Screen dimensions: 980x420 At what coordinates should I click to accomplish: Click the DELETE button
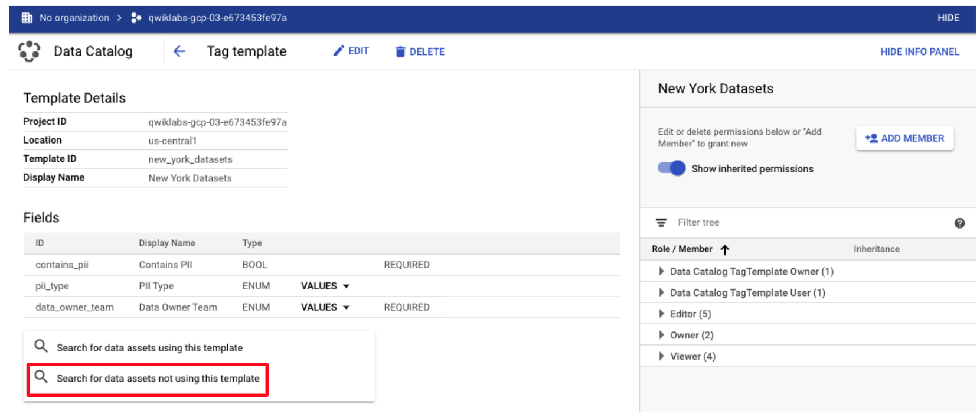click(x=420, y=51)
